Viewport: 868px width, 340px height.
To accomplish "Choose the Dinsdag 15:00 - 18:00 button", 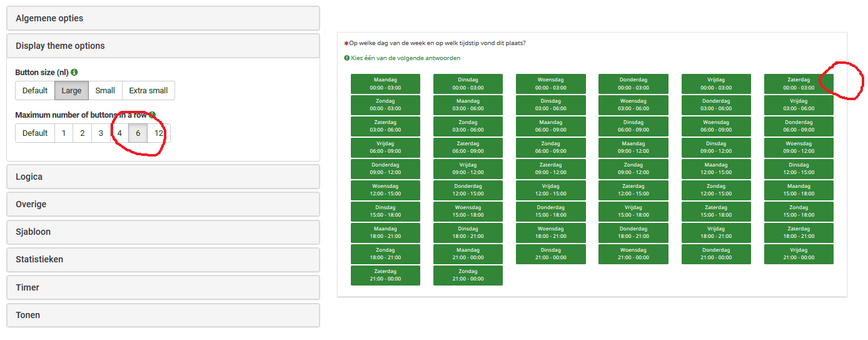I will (385, 212).
